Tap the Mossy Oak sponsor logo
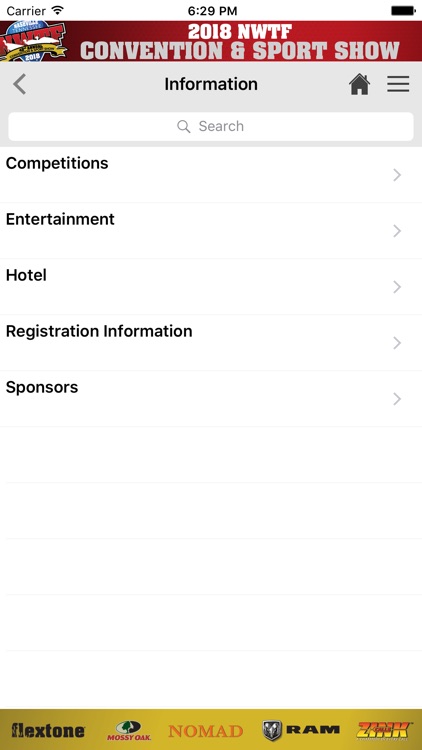The width and height of the screenshot is (422, 750). pos(129,730)
